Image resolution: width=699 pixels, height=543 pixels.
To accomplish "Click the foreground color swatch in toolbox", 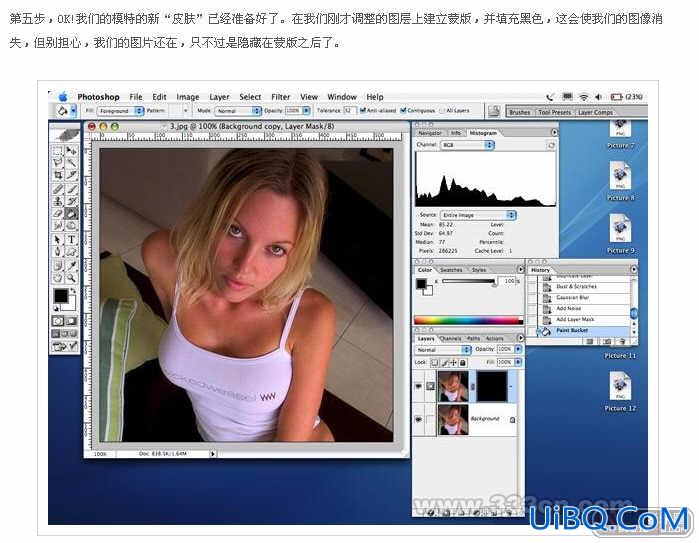I will (61, 296).
